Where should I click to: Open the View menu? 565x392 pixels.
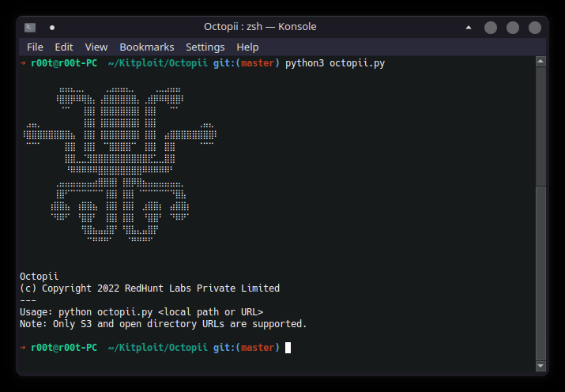96,47
